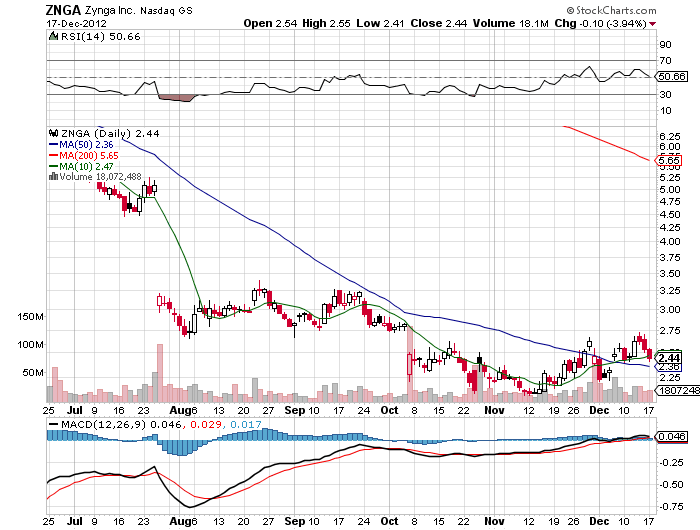This screenshot has height=530, width=700.
Task: Click the blue 2.36 MA(50) price tag
Action: pos(668,367)
